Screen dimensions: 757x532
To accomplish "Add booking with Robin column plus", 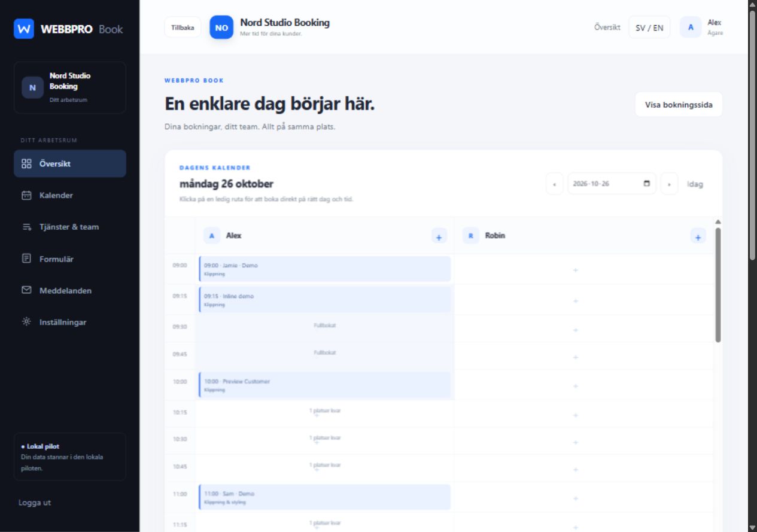I will (698, 236).
